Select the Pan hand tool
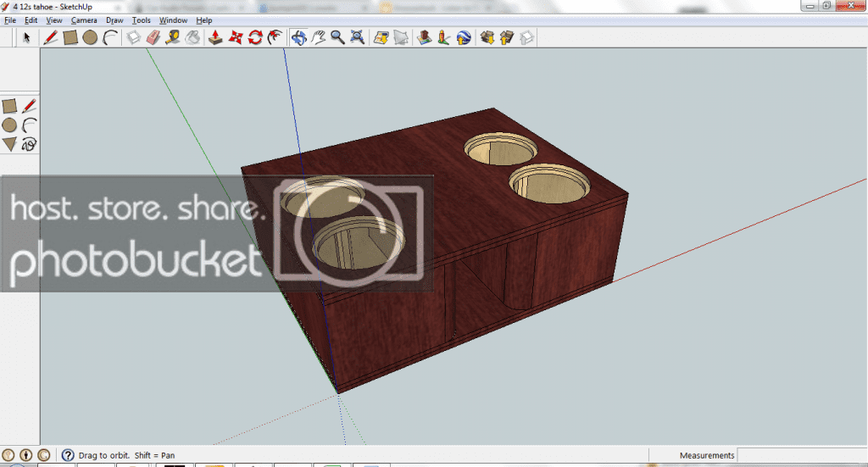Viewport: 868px width, 467px height. point(319,37)
